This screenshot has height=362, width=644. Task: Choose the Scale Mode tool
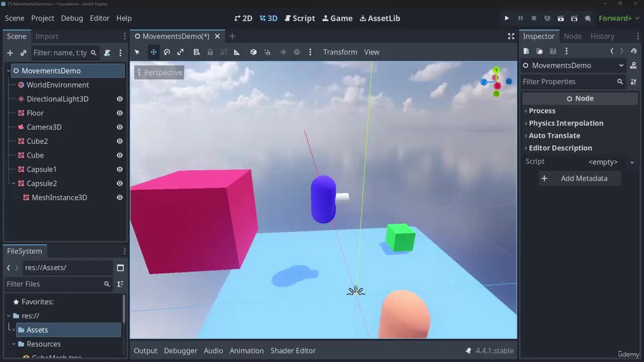(x=181, y=52)
